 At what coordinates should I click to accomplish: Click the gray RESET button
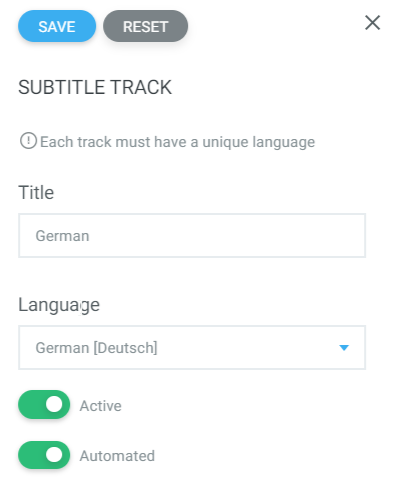tap(145, 26)
